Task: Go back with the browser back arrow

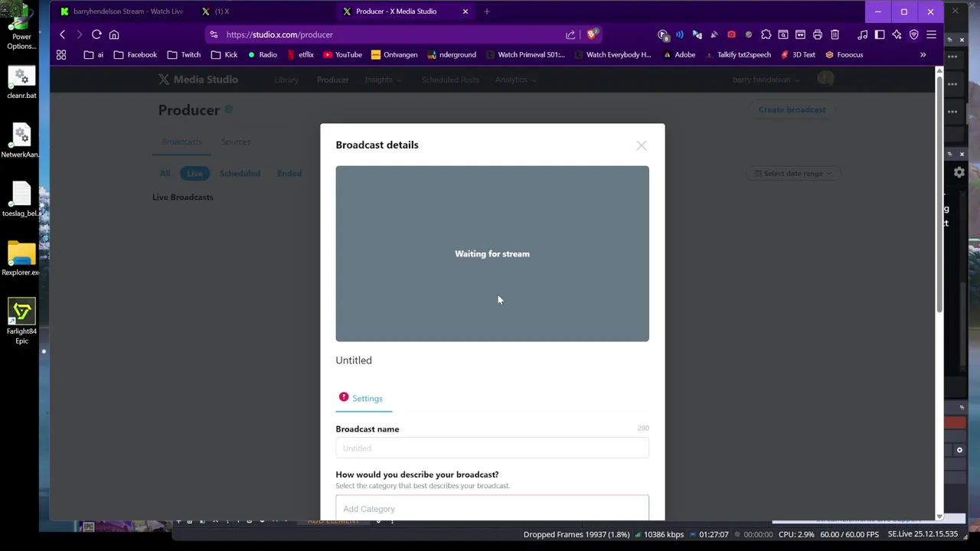Action: click(63, 34)
